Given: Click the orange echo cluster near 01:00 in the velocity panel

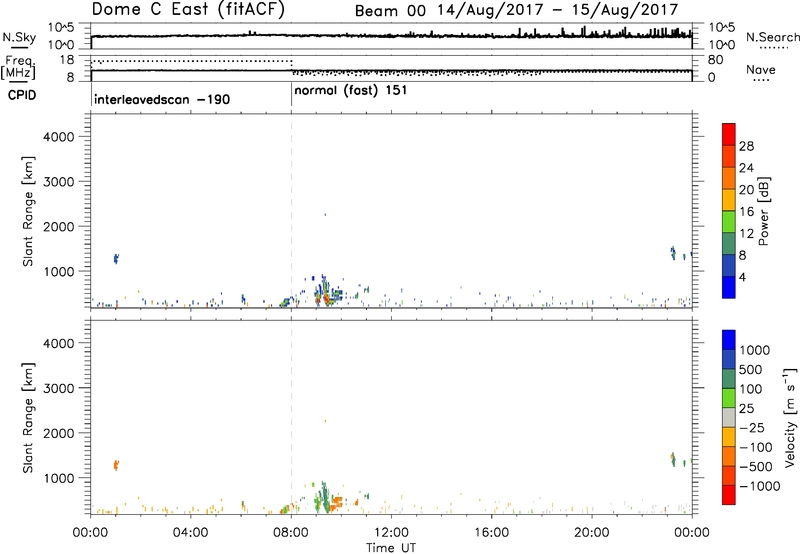Looking at the screenshot, I should (116, 465).
